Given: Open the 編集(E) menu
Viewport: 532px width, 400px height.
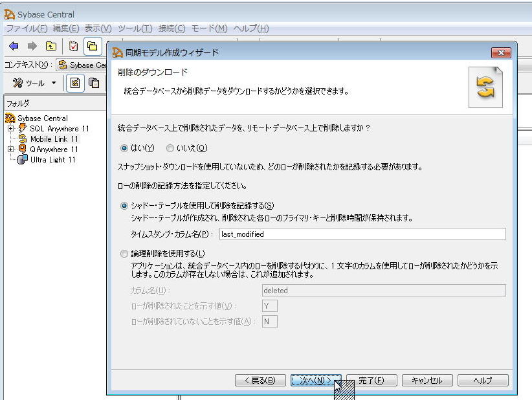Looking at the screenshot, I should pos(65,28).
